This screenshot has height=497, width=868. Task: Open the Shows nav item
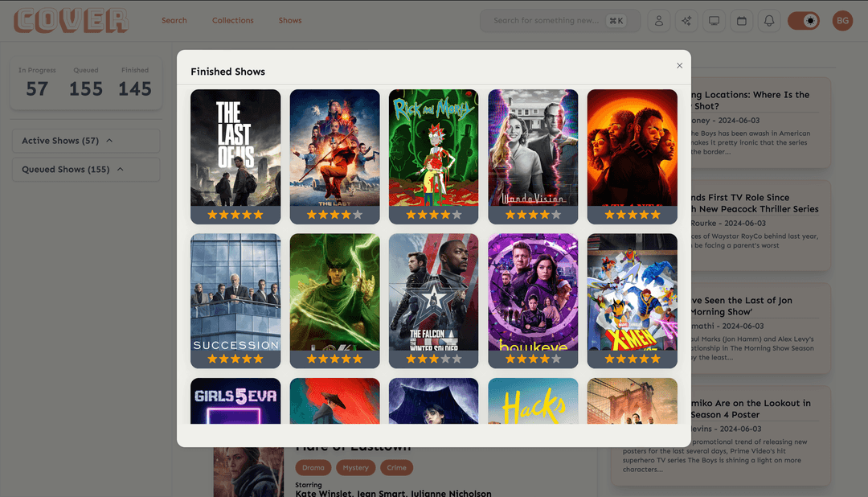[x=290, y=20]
